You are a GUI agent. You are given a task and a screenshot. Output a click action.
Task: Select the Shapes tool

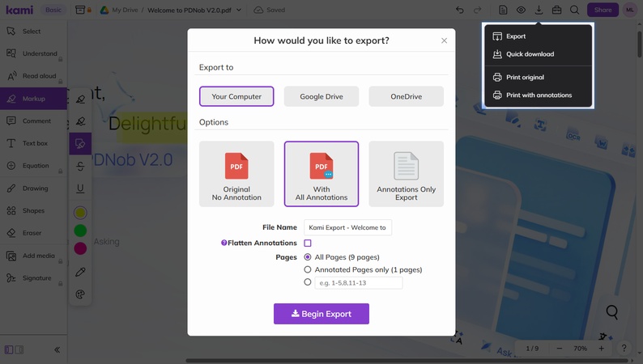tap(33, 210)
